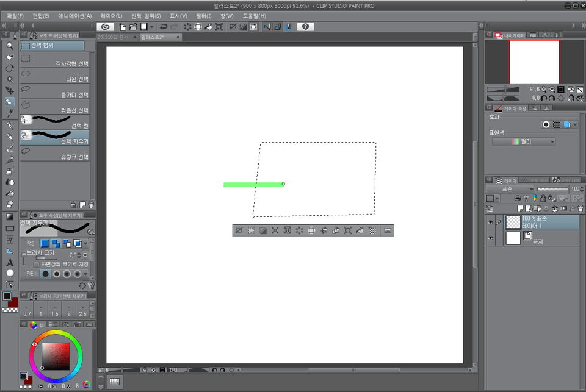Click the Deselect icon in command bar
This screenshot has width=586, height=392.
pyautogui.click(x=233, y=27)
